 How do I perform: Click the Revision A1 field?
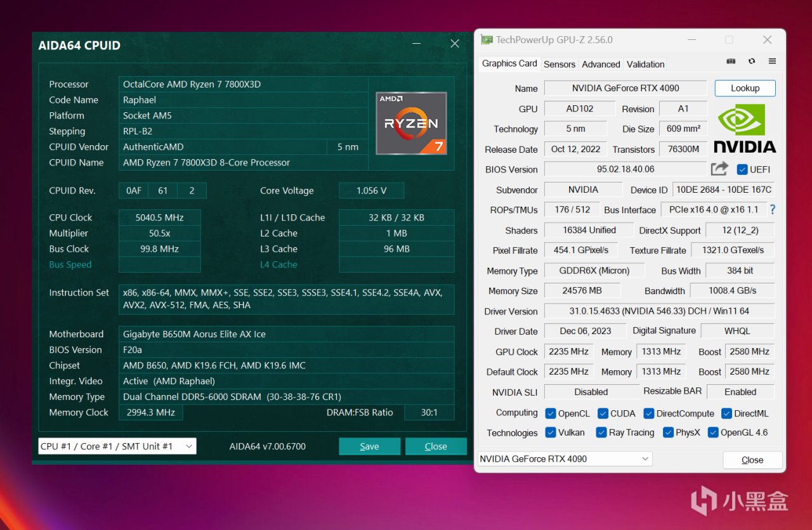(683, 108)
